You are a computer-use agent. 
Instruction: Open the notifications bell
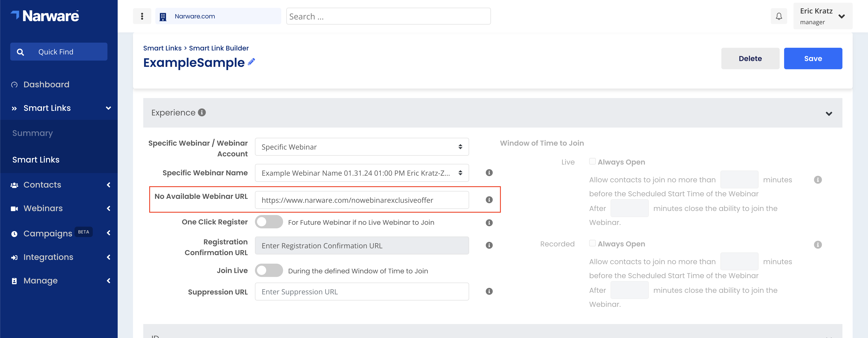pos(779,16)
